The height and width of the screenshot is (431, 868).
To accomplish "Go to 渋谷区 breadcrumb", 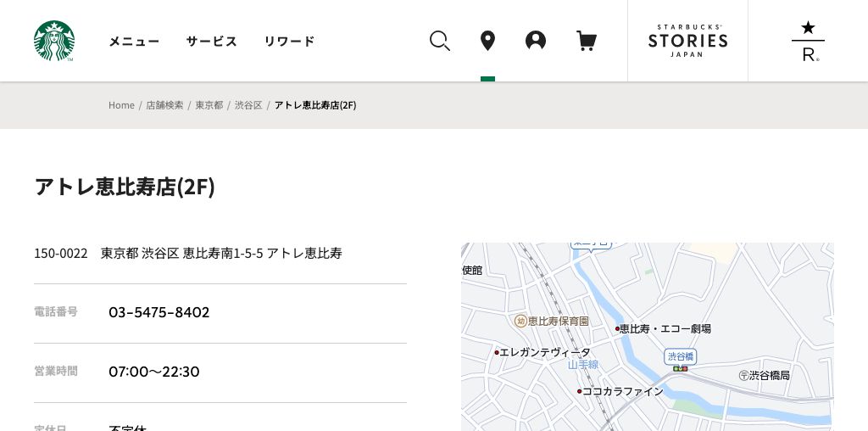I will click(x=248, y=105).
